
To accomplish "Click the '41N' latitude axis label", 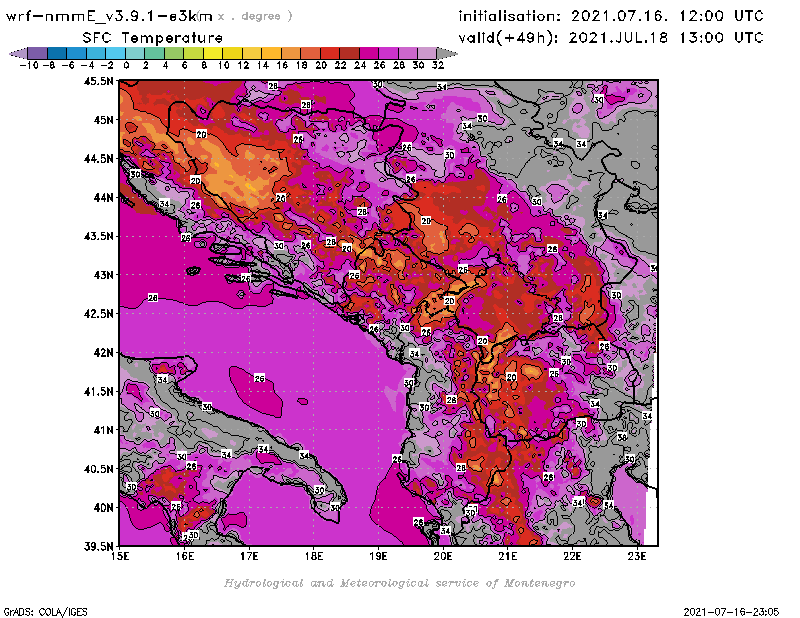I will (103, 430).
